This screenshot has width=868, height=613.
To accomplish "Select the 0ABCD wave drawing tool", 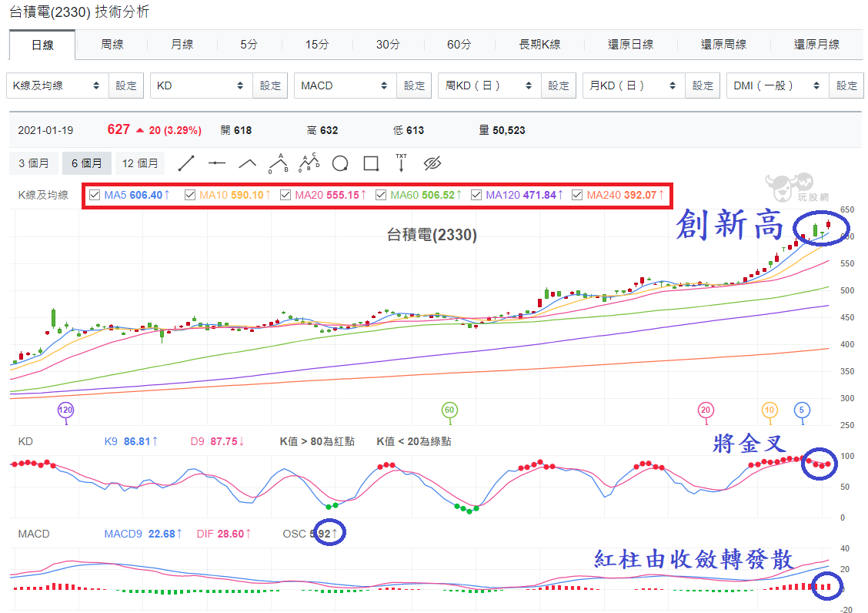I will pyautogui.click(x=309, y=162).
